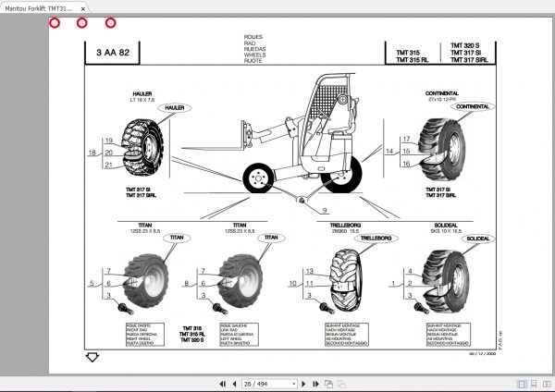Screen dimensions: 555x392
Task: Click the previous view icon beside last-page arrow
Action: click(328, 384)
